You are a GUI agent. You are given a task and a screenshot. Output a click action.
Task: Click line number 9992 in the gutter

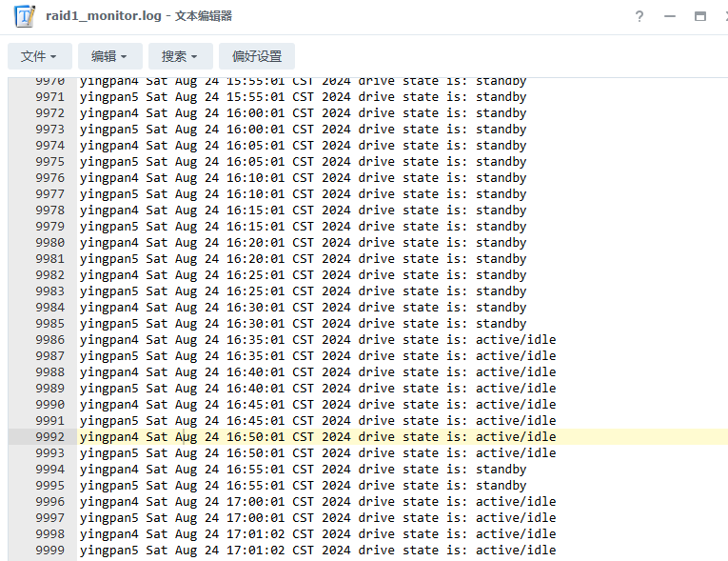[49, 437]
